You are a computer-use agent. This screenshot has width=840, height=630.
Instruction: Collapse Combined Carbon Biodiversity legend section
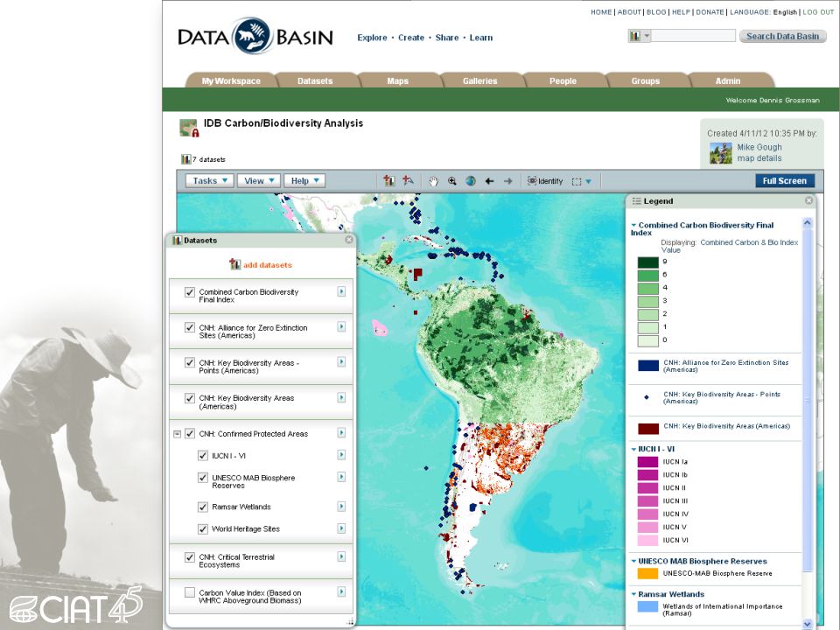[633, 226]
